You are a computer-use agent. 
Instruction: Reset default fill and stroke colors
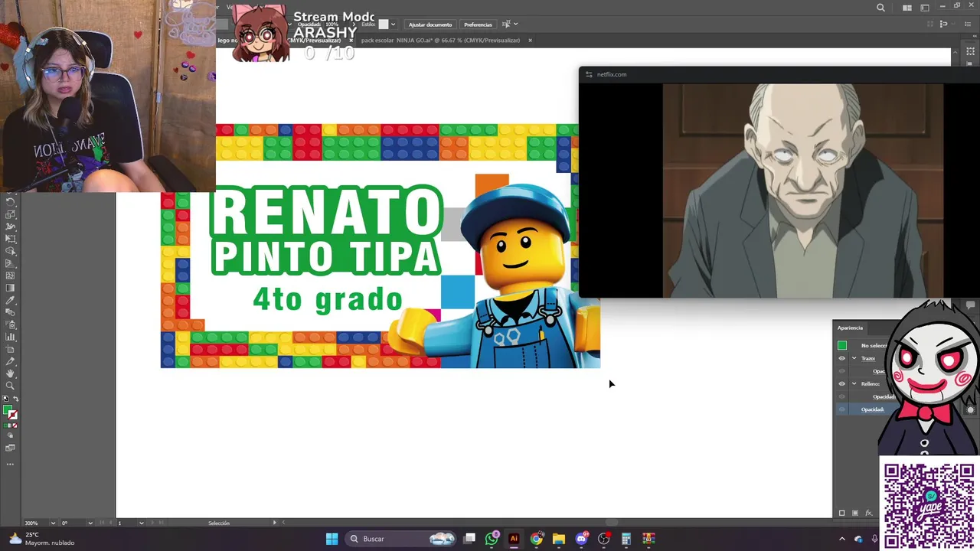tap(5, 397)
